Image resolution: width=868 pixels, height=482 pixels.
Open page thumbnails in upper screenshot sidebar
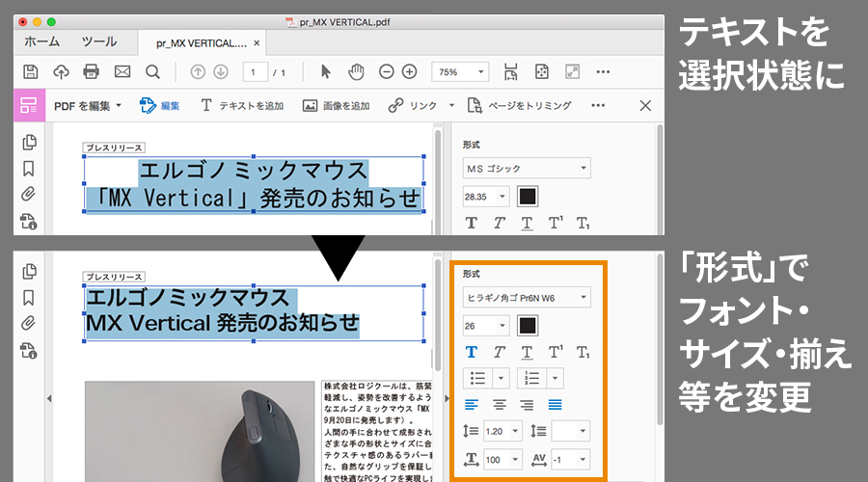(29, 143)
